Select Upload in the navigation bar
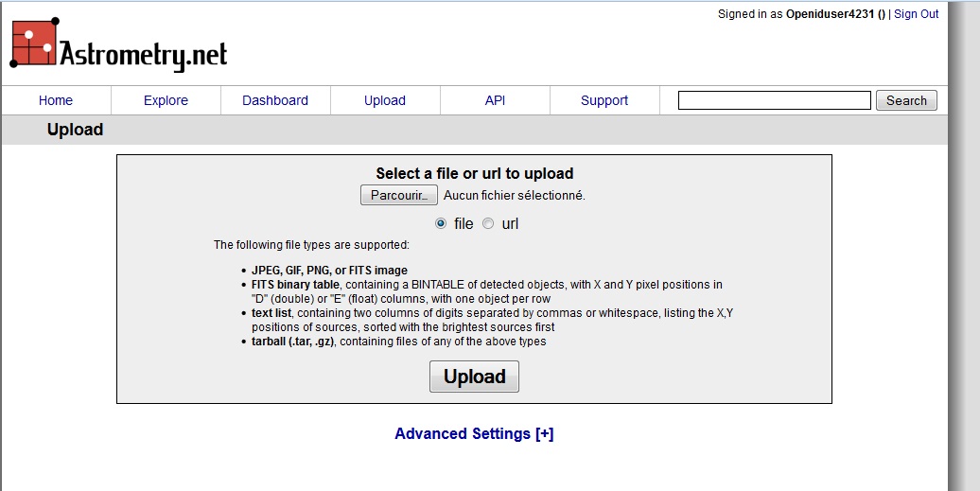980x491 pixels. click(x=385, y=100)
